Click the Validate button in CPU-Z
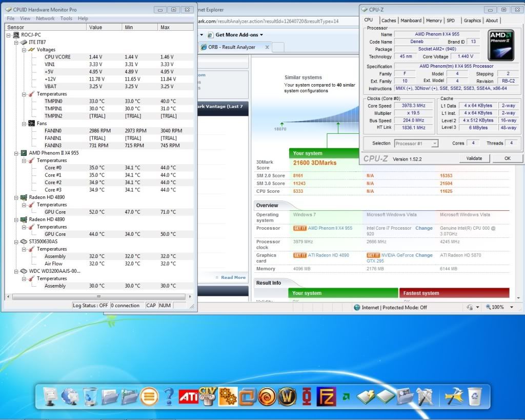This screenshot has height=420, width=525. click(474, 158)
